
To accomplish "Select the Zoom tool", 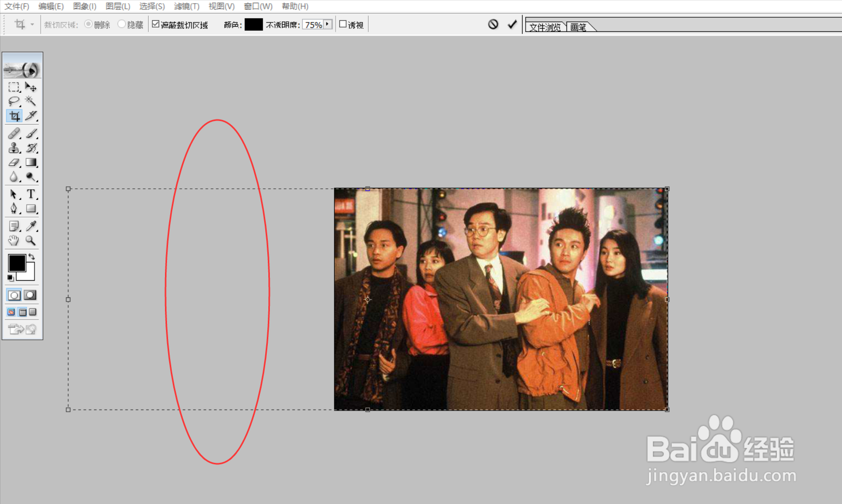I will point(31,241).
